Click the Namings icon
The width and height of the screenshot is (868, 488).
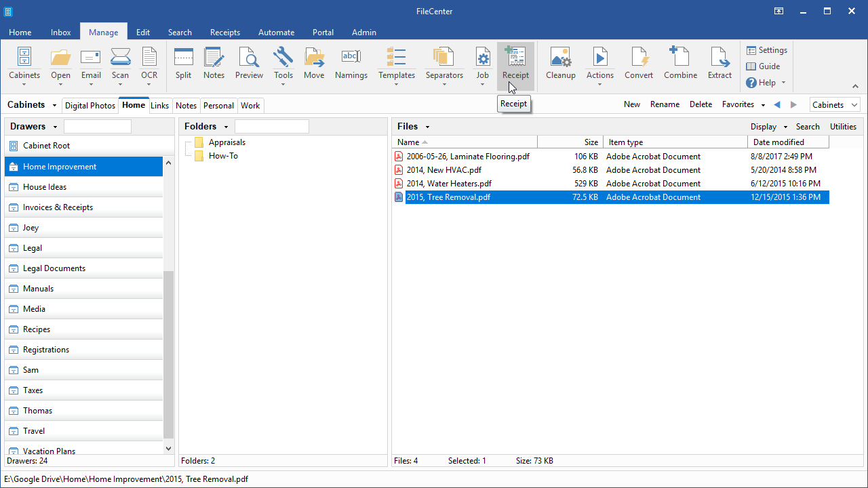pyautogui.click(x=351, y=64)
